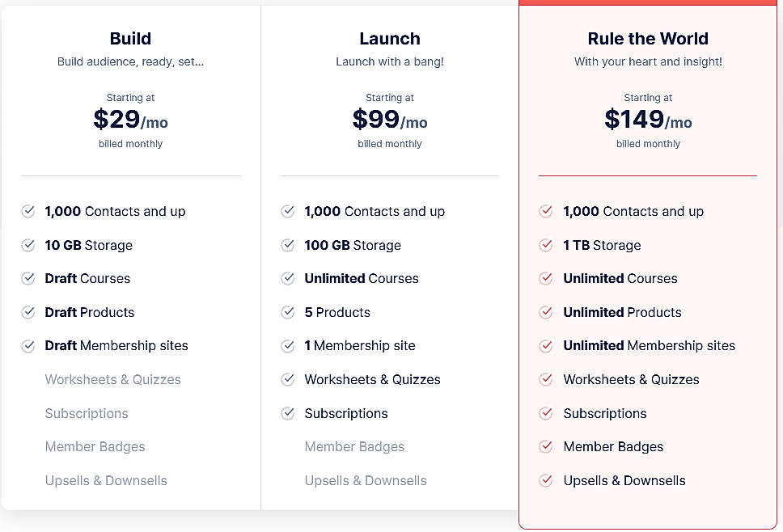Click red checkmark beside Rule the World 1,000 Contacts
This screenshot has height=532, width=783.
point(546,211)
